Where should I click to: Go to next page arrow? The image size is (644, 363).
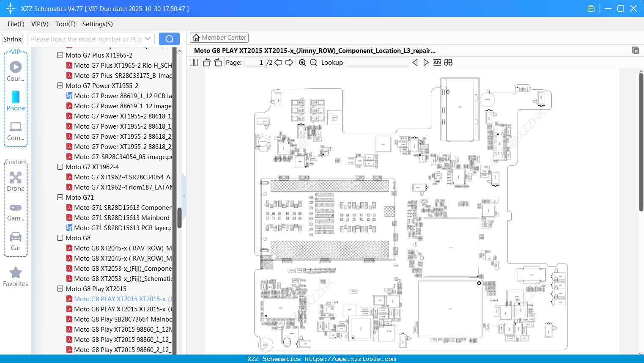(x=289, y=63)
